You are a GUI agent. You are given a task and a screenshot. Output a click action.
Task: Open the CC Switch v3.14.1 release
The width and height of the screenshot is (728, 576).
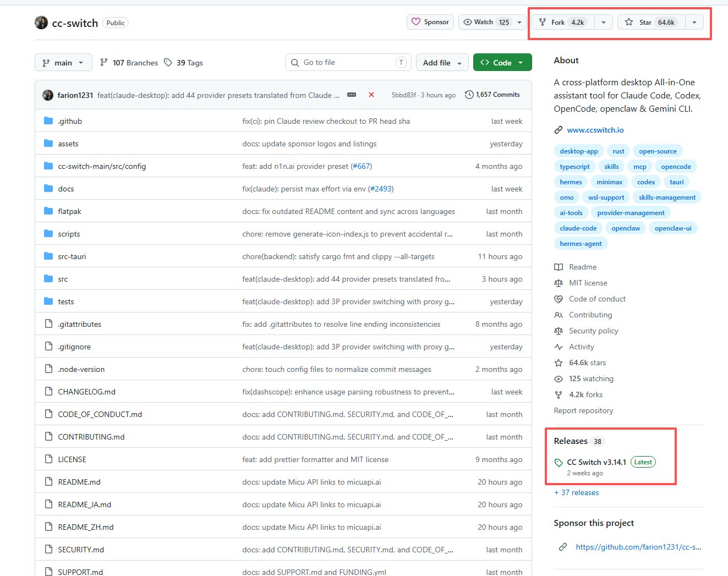coord(596,462)
